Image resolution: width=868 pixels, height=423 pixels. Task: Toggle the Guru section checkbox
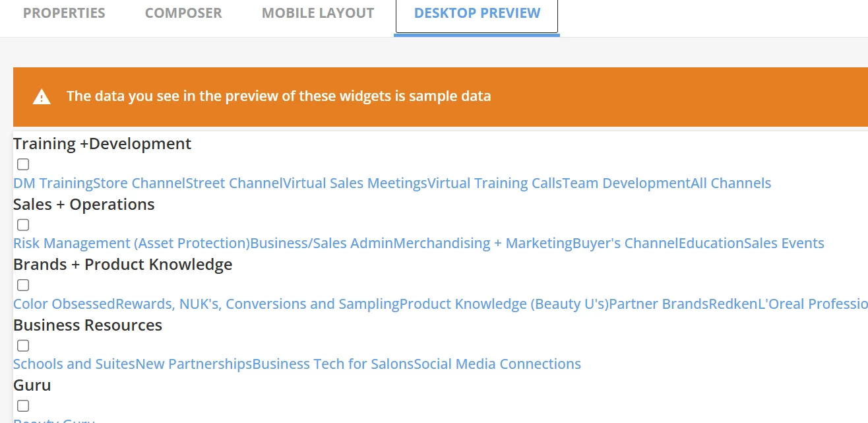tap(23, 405)
